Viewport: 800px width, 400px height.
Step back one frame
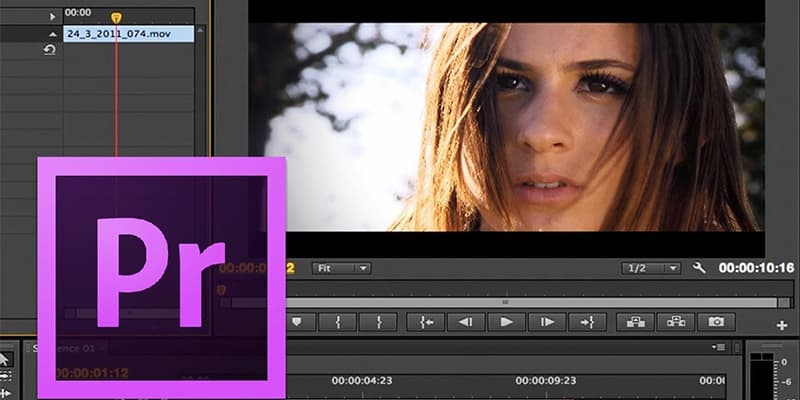(x=466, y=322)
